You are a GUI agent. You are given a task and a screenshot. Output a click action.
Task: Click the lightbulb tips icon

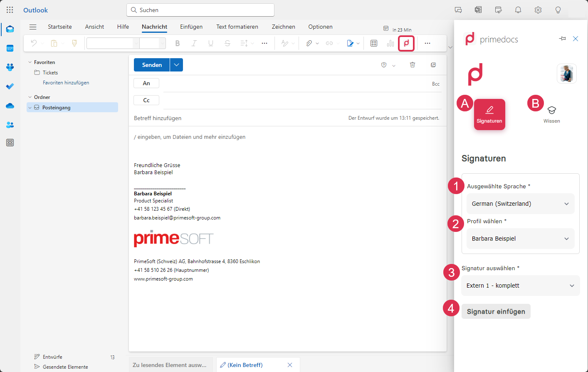(x=558, y=10)
